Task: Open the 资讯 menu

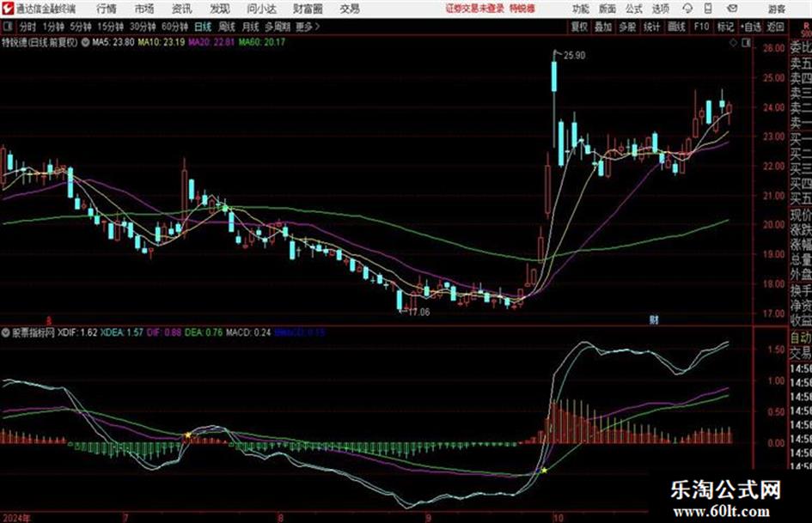Action: pyautogui.click(x=182, y=9)
